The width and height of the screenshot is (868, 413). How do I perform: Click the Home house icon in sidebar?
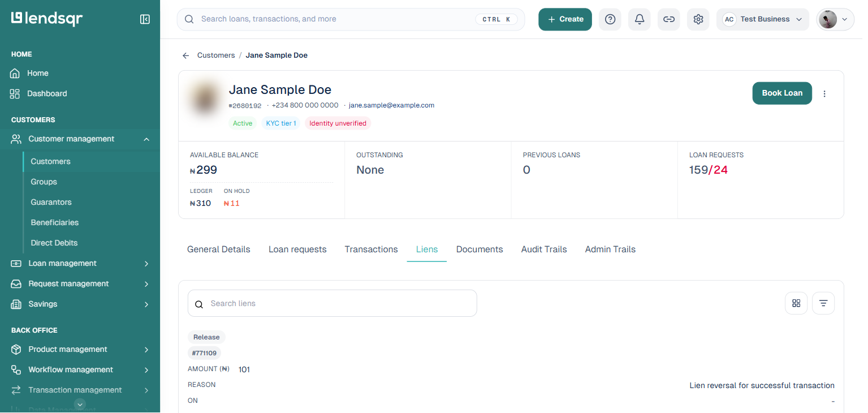pyautogui.click(x=15, y=74)
